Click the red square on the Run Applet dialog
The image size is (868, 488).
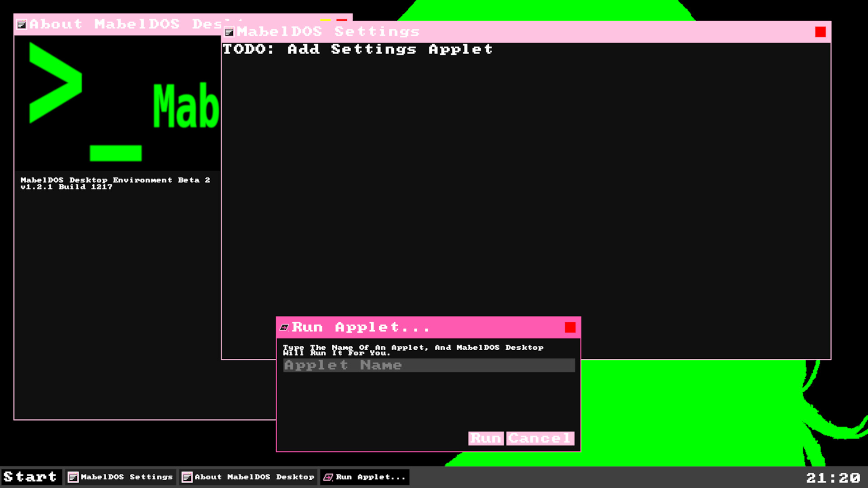click(x=571, y=327)
